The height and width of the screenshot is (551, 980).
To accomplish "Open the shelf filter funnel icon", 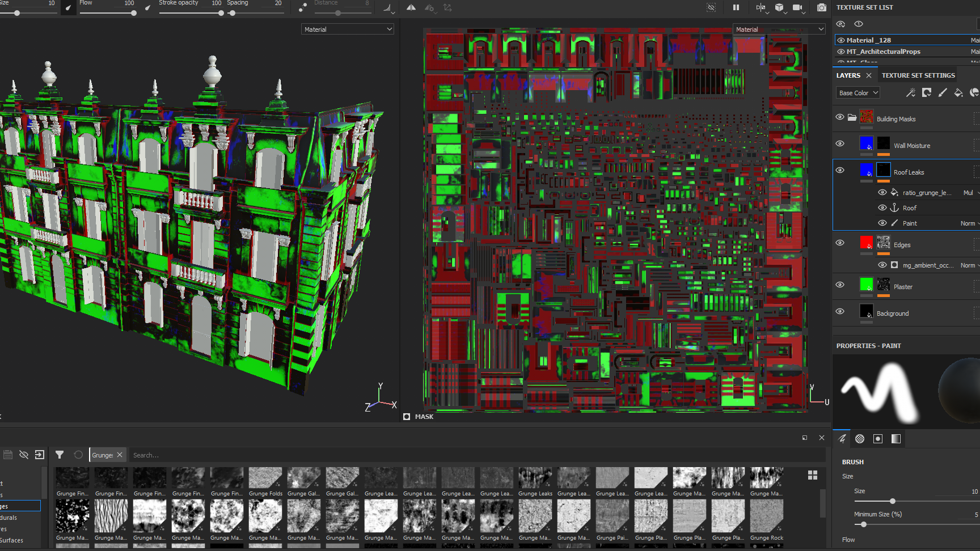I will 60,455.
